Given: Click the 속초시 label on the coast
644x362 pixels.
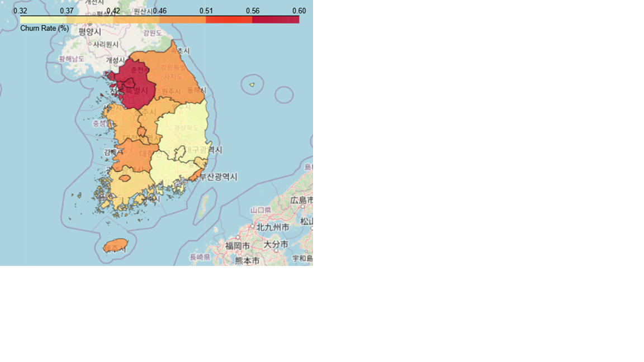Looking at the screenshot, I should tap(181, 51).
